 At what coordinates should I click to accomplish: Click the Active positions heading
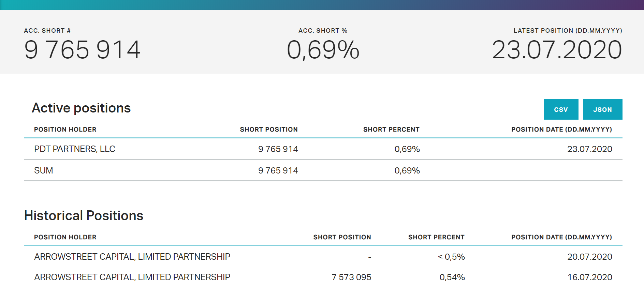pyautogui.click(x=81, y=108)
